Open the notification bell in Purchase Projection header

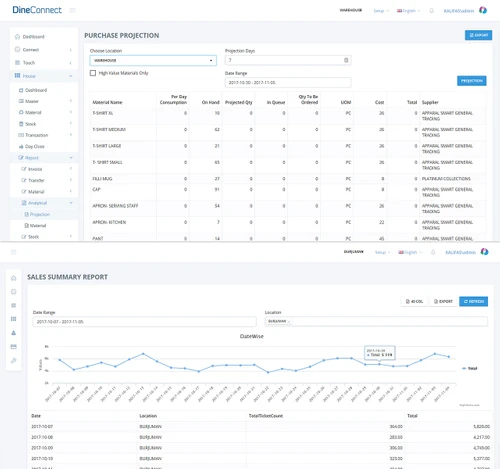[x=431, y=11]
